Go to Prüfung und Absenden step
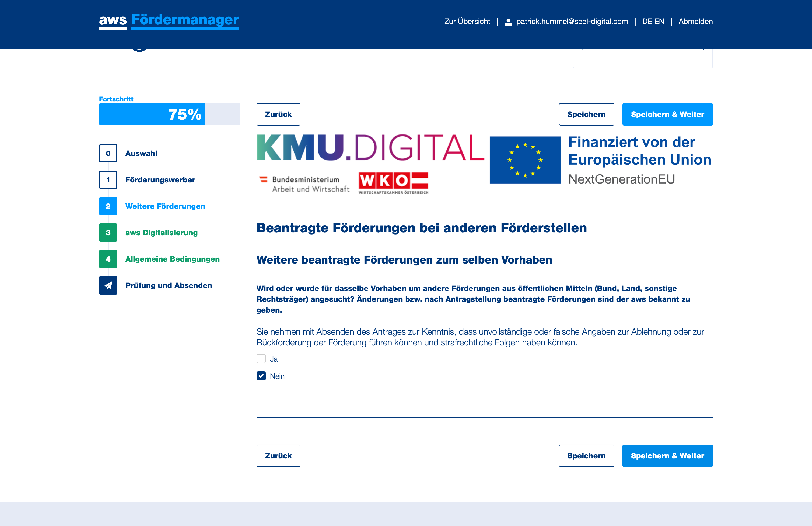 pyautogui.click(x=169, y=285)
